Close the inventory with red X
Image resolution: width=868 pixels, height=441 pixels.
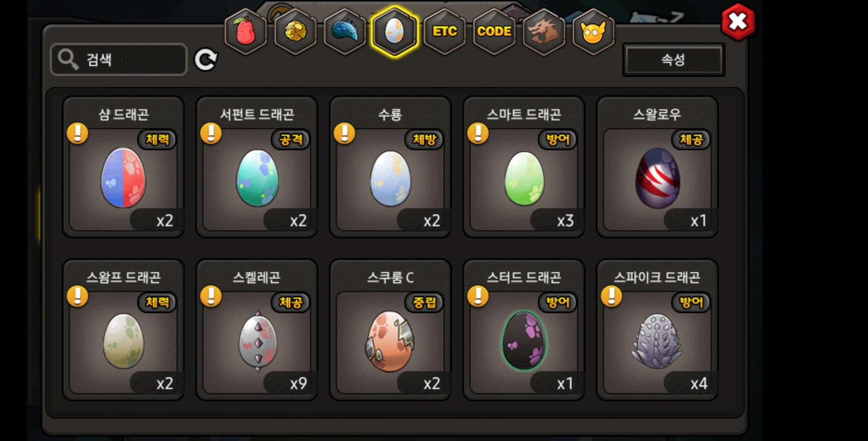tap(738, 22)
